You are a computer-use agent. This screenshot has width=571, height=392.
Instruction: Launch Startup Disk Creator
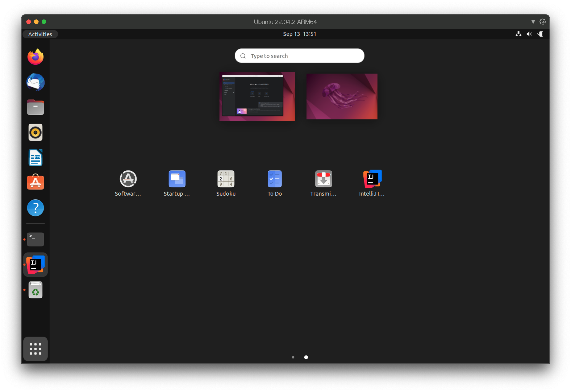click(x=177, y=179)
